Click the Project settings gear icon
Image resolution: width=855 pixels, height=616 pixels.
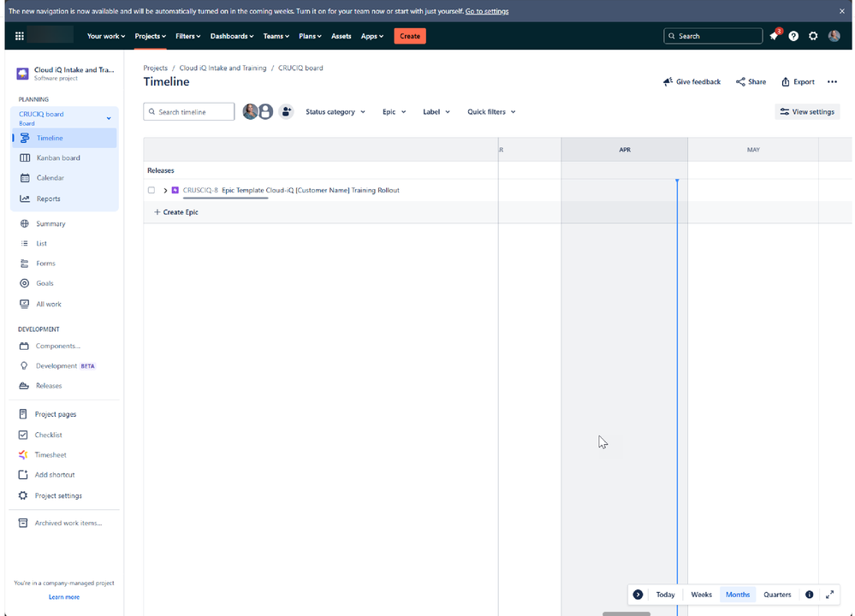coord(23,495)
